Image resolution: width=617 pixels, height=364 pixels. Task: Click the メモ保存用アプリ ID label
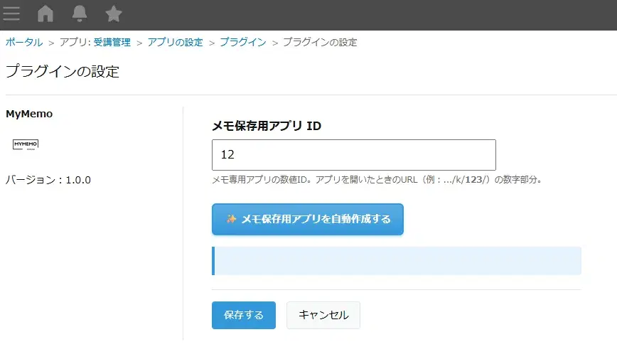pos(267,126)
